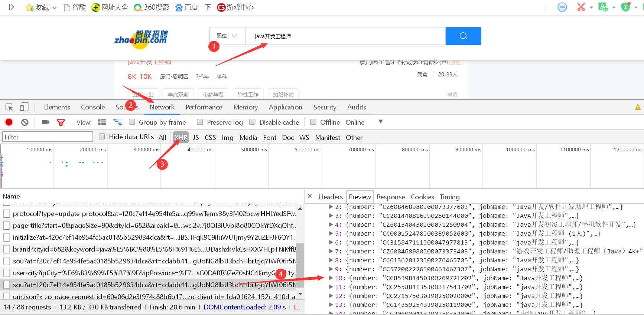Toggle the red filter funnel icon

(61, 122)
